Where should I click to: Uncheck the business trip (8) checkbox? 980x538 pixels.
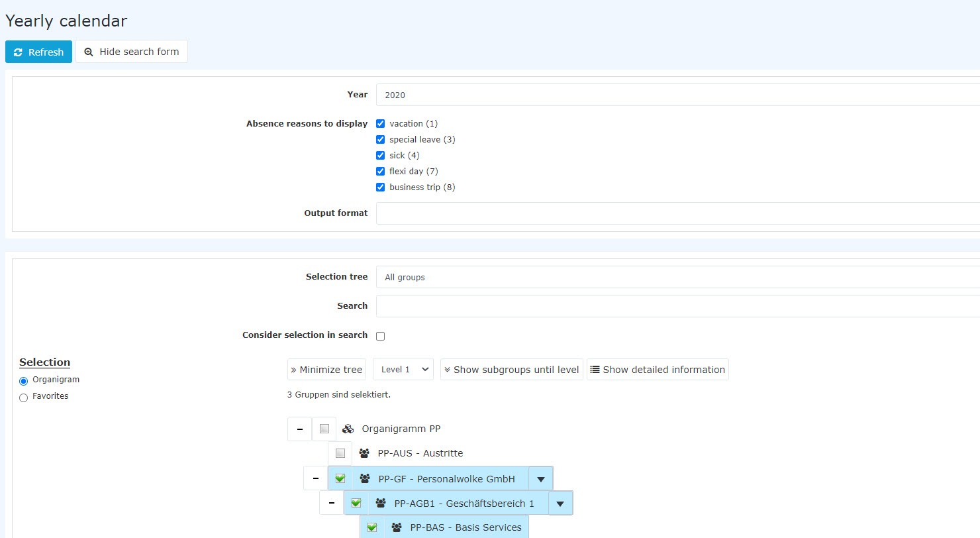[x=381, y=188]
